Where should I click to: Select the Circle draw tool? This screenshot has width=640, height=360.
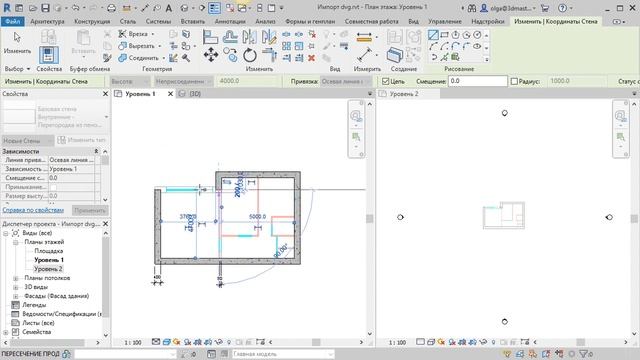(477, 35)
